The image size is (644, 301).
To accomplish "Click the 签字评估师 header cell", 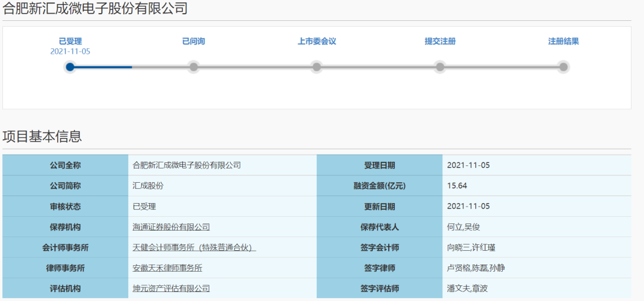I will coord(379,288).
